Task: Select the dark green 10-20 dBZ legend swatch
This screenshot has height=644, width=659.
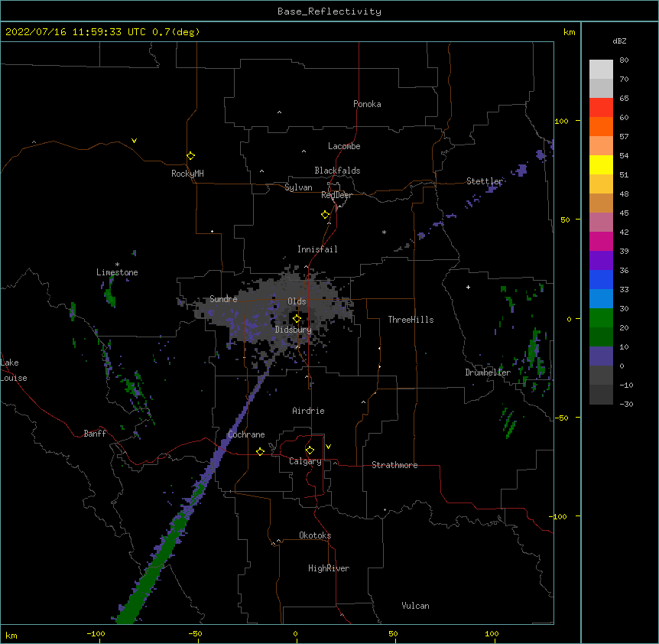Action: (x=601, y=337)
